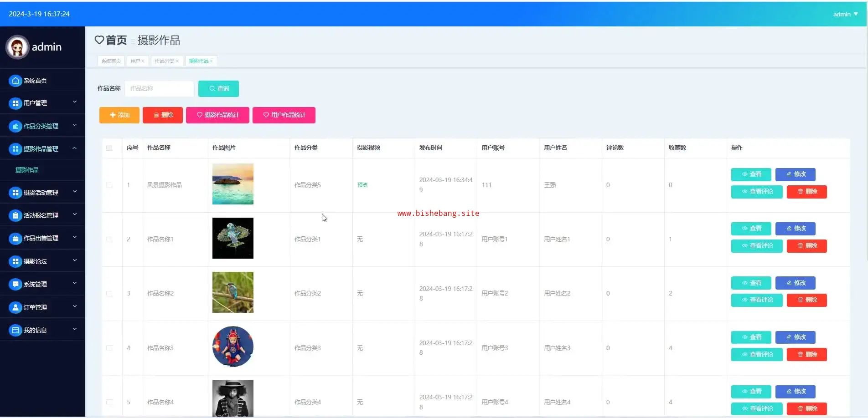868x418 pixels.
Task: Click the 作品出售管理 briefcase icon
Action: 15,238
